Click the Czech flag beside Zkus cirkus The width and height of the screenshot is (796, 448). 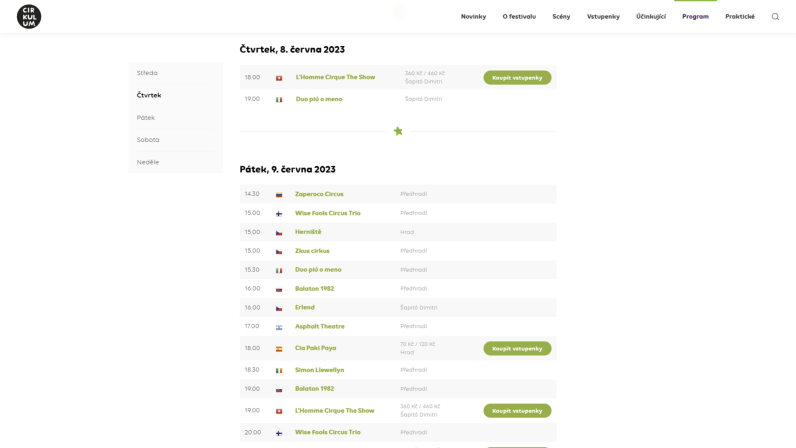click(279, 251)
